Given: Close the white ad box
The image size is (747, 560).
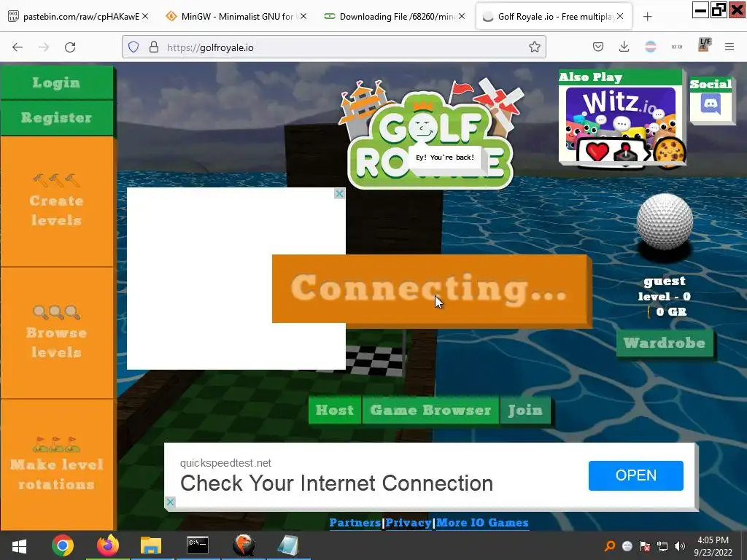Looking at the screenshot, I should click(339, 194).
